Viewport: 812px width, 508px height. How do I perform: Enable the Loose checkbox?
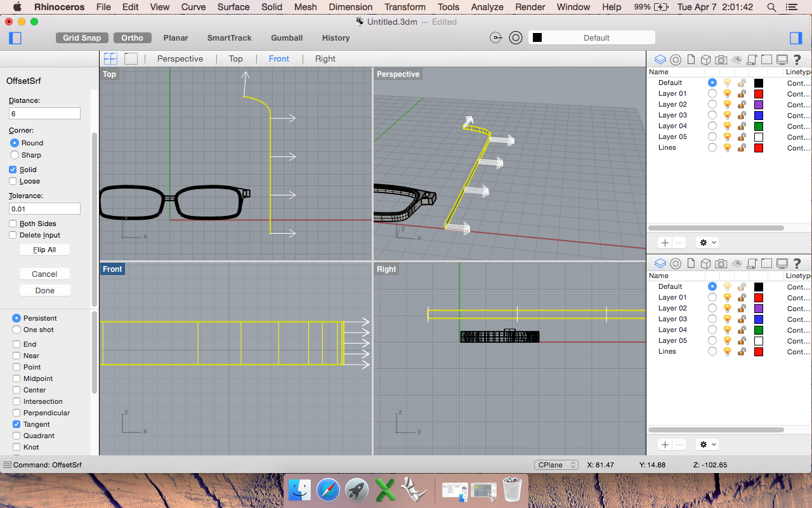click(x=13, y=181)
